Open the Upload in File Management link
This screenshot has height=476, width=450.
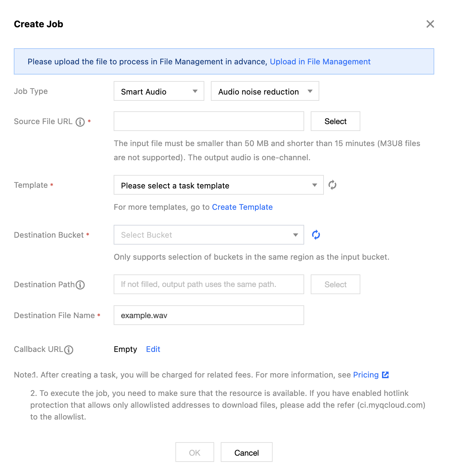320,62
